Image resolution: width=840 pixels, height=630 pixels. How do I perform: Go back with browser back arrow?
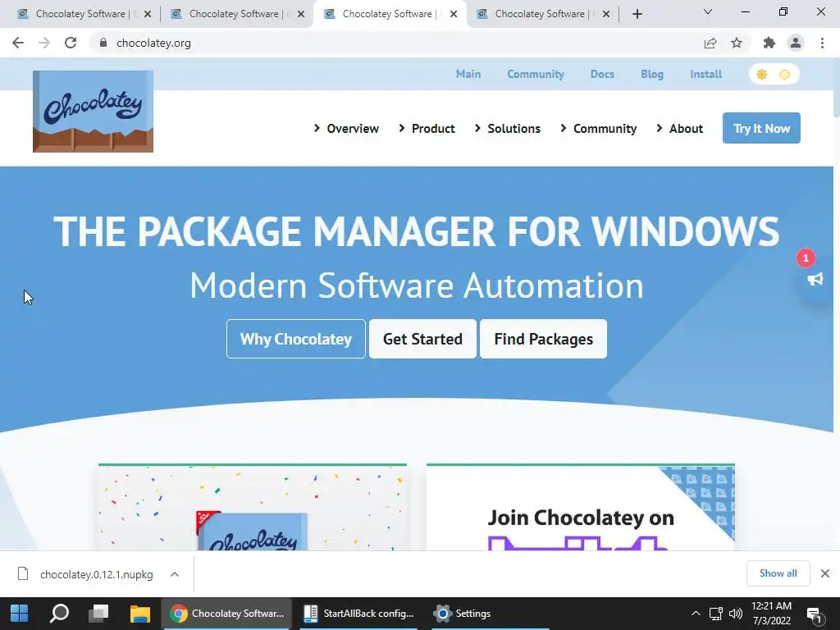(18, 43)
